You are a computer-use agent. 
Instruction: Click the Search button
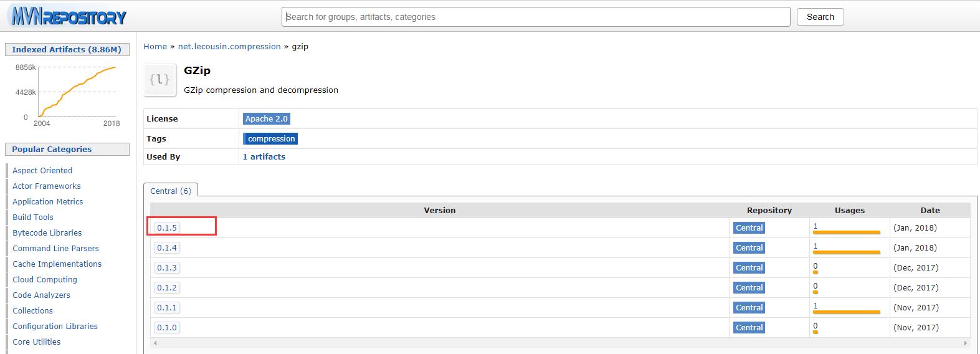pos(821,17)
